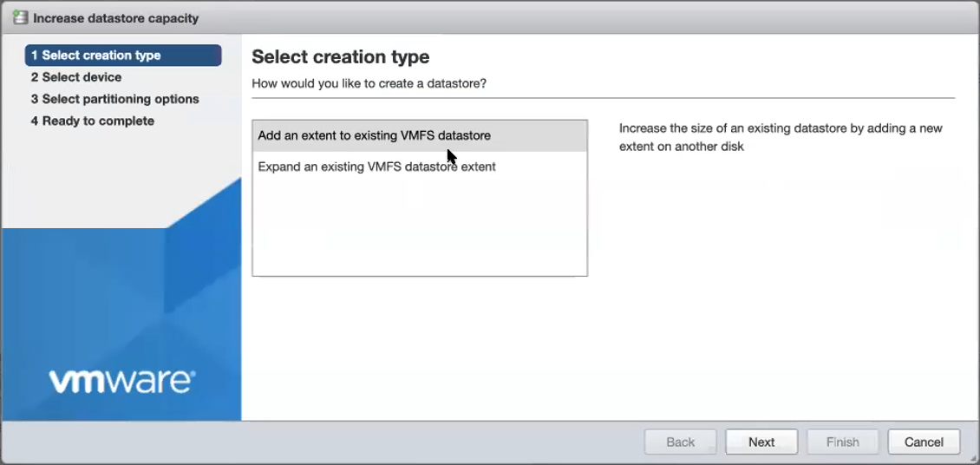
Task: Click the Finish button
Action: pos(842,442)
